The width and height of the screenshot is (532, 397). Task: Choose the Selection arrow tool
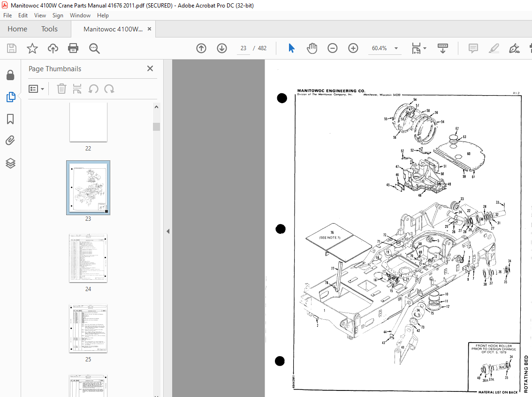pyautogui.click(x=291, y=48)
